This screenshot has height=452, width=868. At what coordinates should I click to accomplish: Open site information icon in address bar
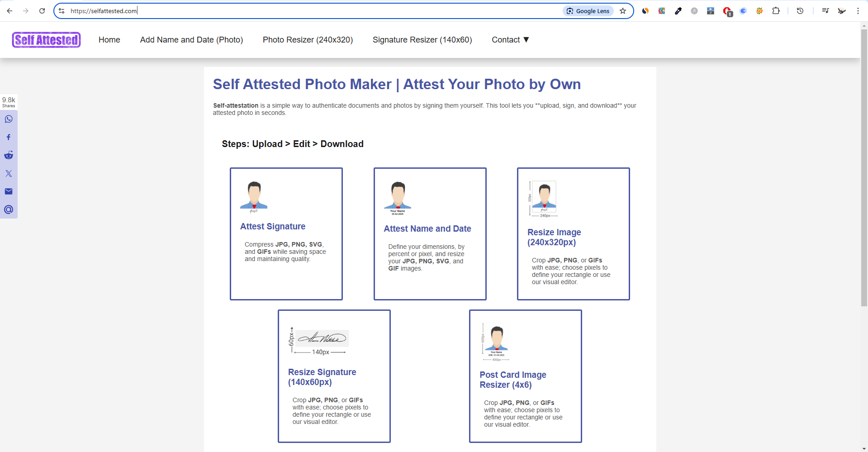tap(62, 11)
